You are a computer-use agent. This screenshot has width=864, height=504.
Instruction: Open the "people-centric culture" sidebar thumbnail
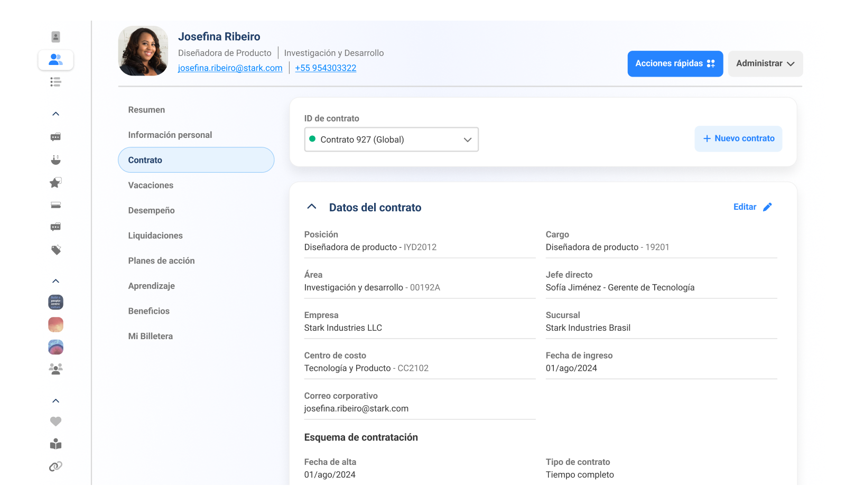55,302
